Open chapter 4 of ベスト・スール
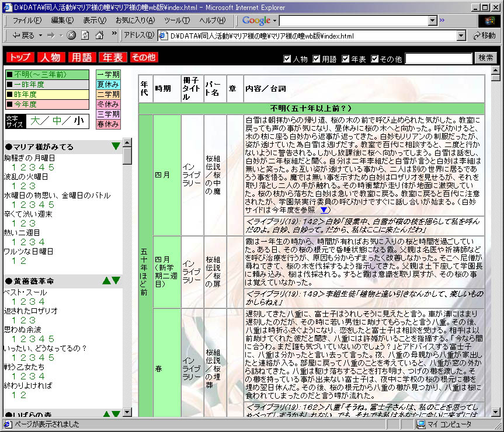 [42, 302]
